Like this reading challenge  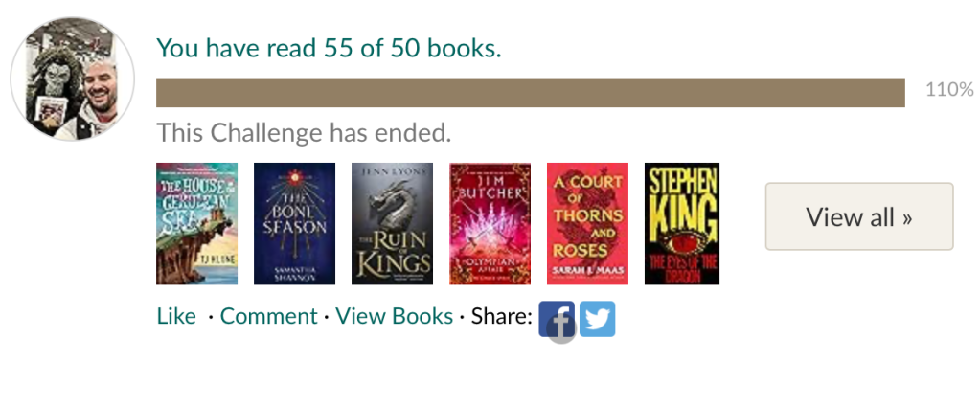(176, 317)
